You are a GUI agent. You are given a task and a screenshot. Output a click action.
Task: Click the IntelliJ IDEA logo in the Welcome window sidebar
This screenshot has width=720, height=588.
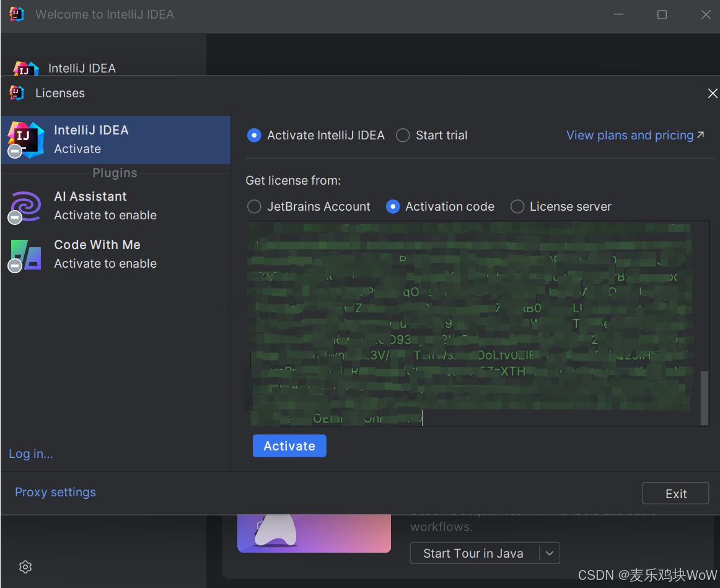26,68
